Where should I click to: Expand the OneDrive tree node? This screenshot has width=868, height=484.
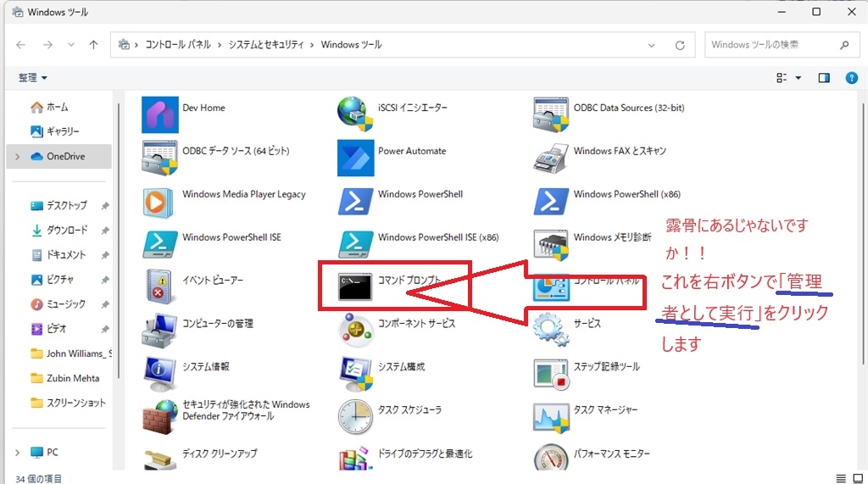coord(17,157)
